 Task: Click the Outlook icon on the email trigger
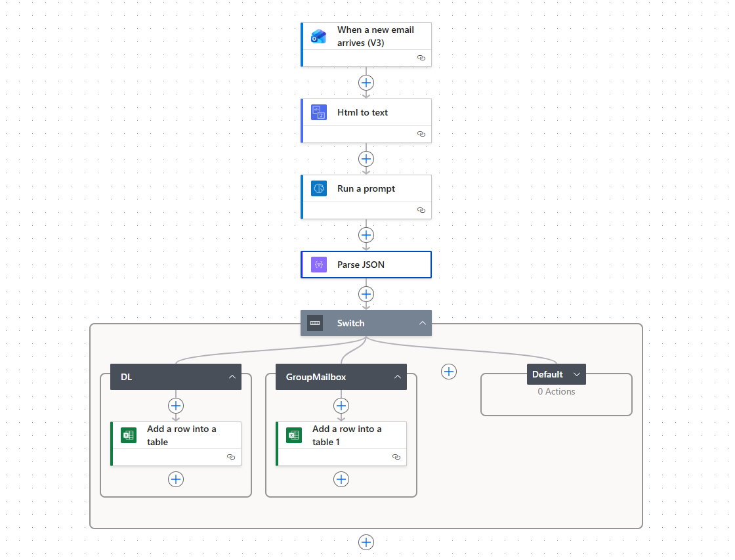(x=319, y=36)
